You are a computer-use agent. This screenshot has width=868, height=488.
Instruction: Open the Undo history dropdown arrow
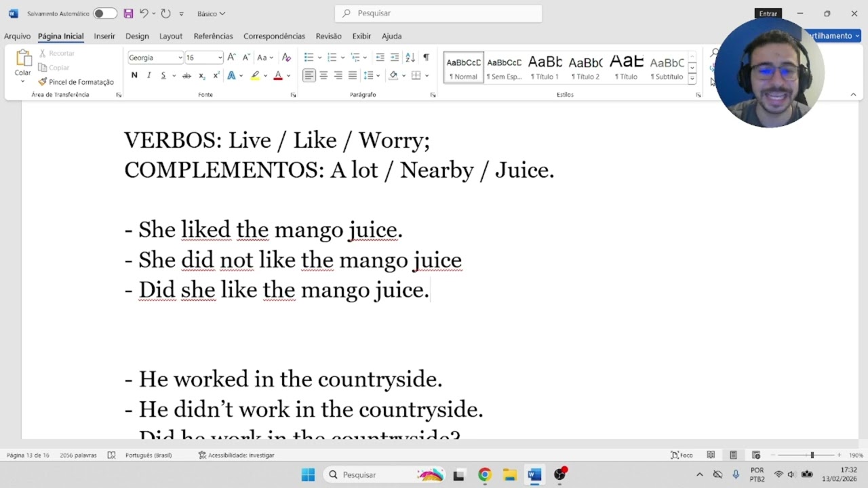pos(154,14)
